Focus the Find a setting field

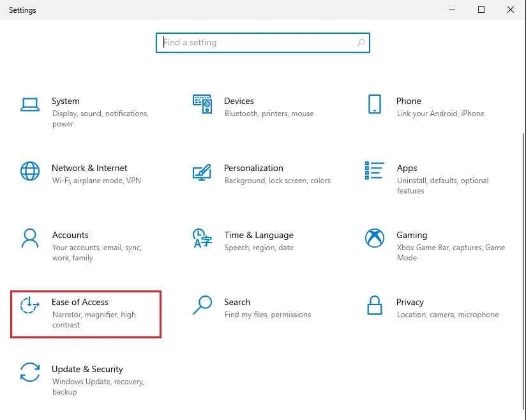[x=262, y=43]
